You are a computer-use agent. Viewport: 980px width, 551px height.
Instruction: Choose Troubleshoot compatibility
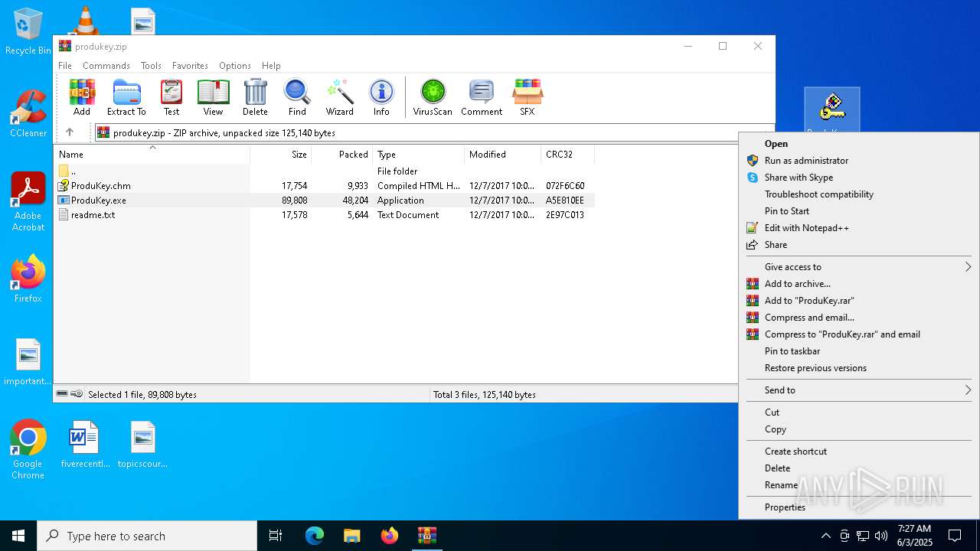(858, 194)
